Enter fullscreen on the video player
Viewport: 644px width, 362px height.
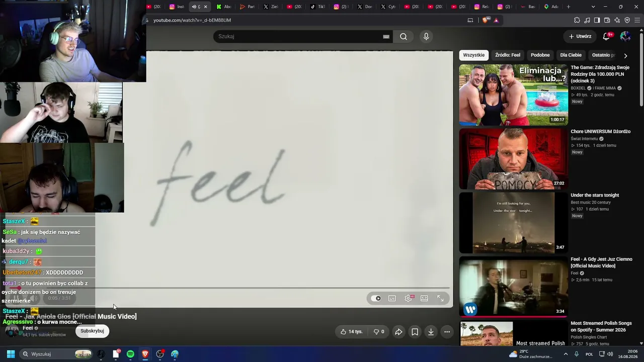[440, 298]
